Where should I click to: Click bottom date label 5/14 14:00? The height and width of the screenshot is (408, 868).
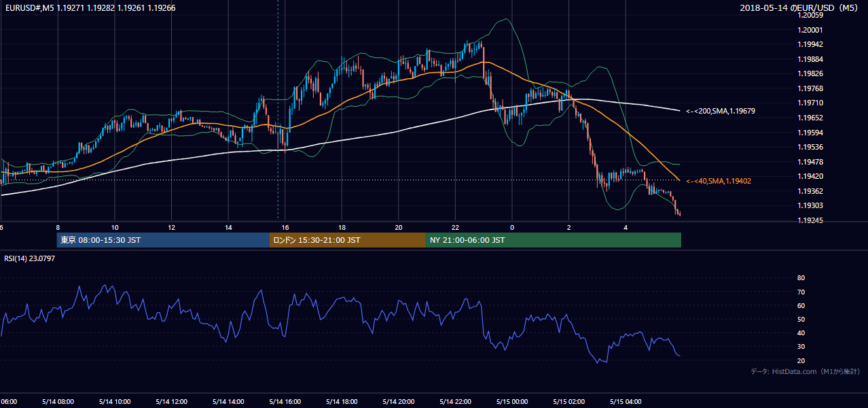click(228, 402)
